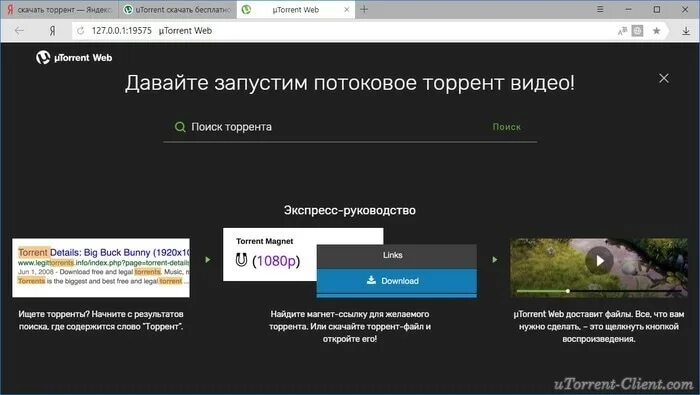Click the magnet icon beside 1080p
The width and height of the screenshot is (700, 395).
tap(241, 260)
